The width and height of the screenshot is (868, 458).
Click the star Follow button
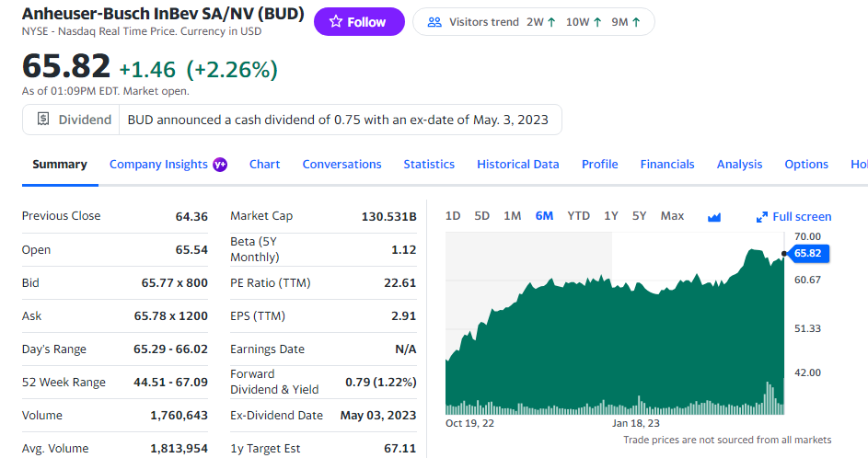(358, 22)
